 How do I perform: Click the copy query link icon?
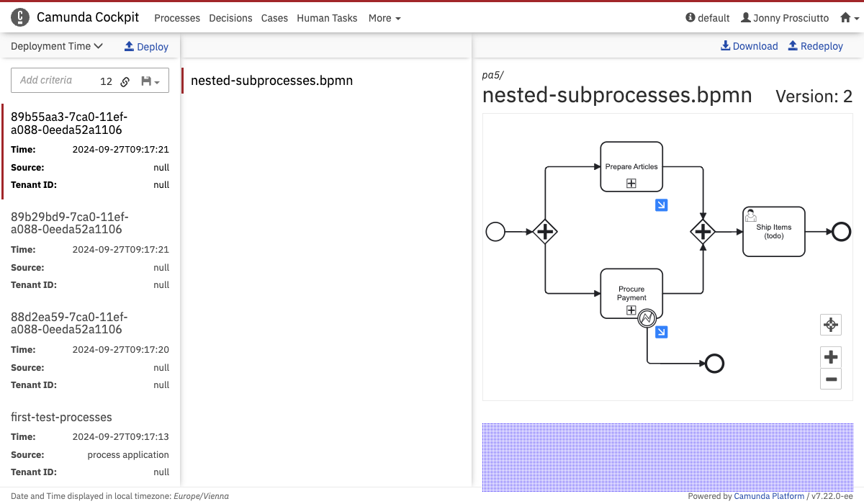(125, 81)
